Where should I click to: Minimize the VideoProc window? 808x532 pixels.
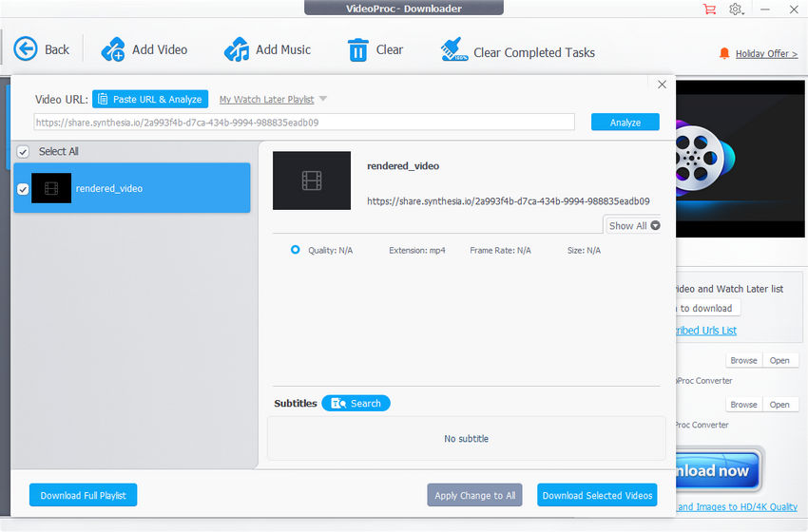point(764,9)
